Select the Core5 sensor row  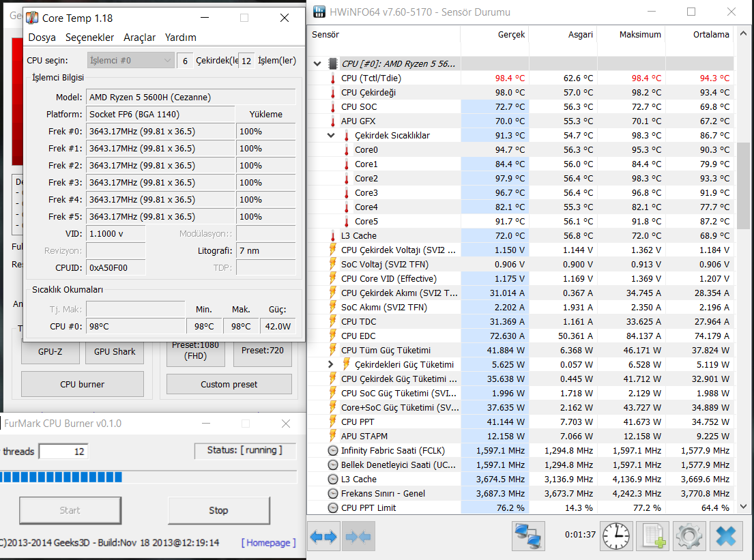[521, 221]
